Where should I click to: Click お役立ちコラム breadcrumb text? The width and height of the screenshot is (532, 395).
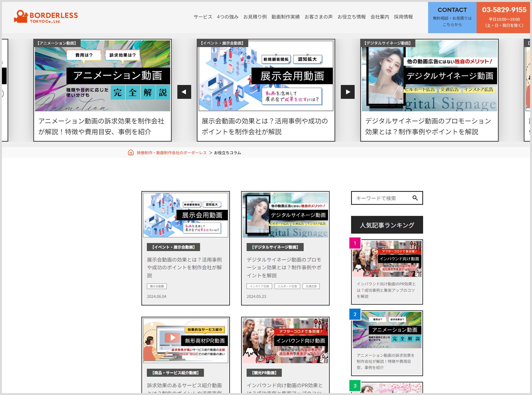(227, 153)
